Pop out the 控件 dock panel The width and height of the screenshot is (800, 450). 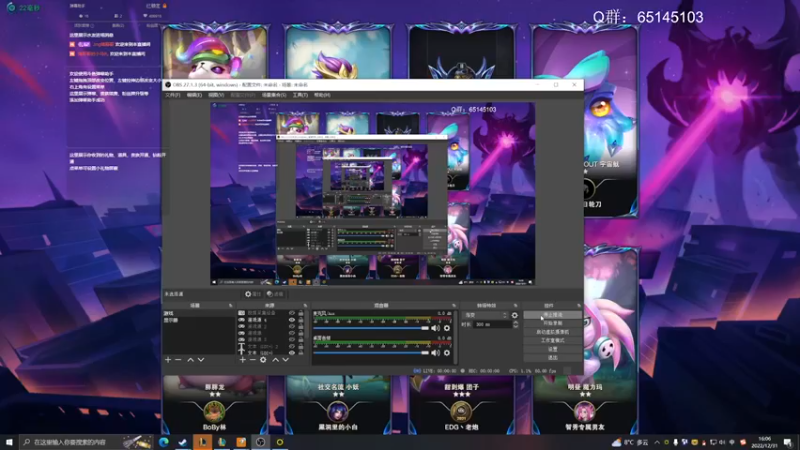579,306
